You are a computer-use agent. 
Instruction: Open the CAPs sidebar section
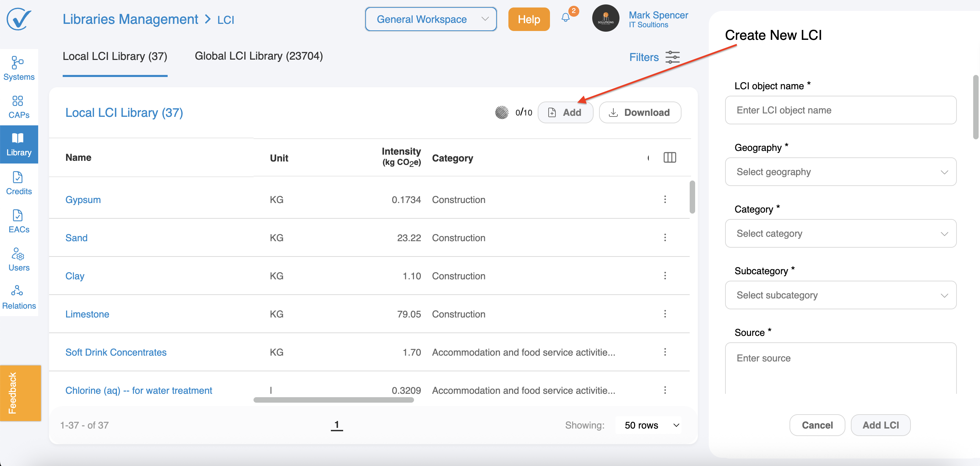click(19, 107)
